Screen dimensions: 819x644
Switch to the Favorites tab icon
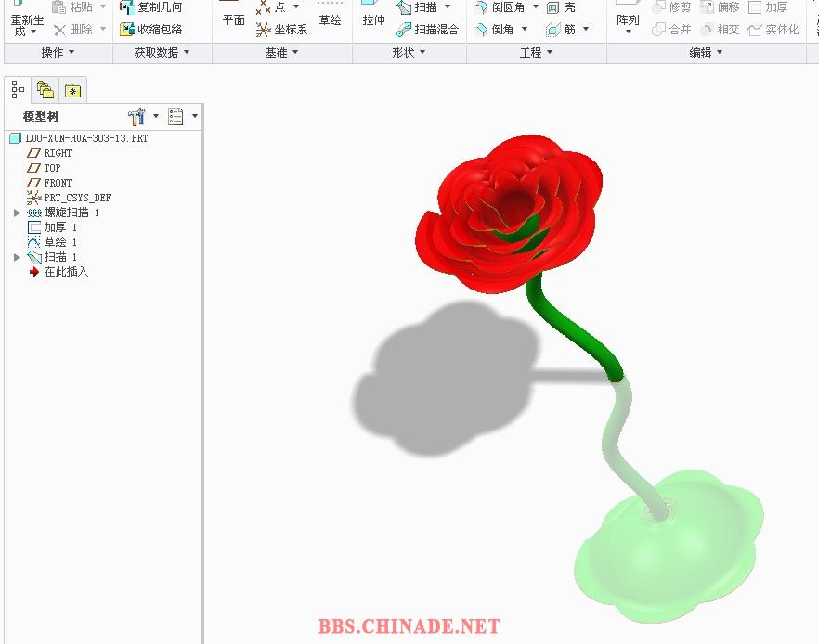tap(72, 91)
